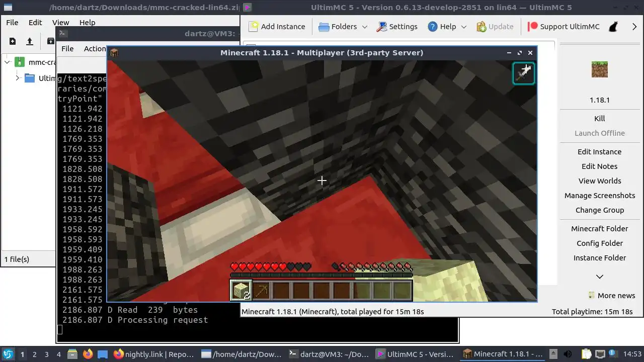Switch to workspace 4
Image resolution: width=644 pixels, height=362 pixels.
[58, 354]
